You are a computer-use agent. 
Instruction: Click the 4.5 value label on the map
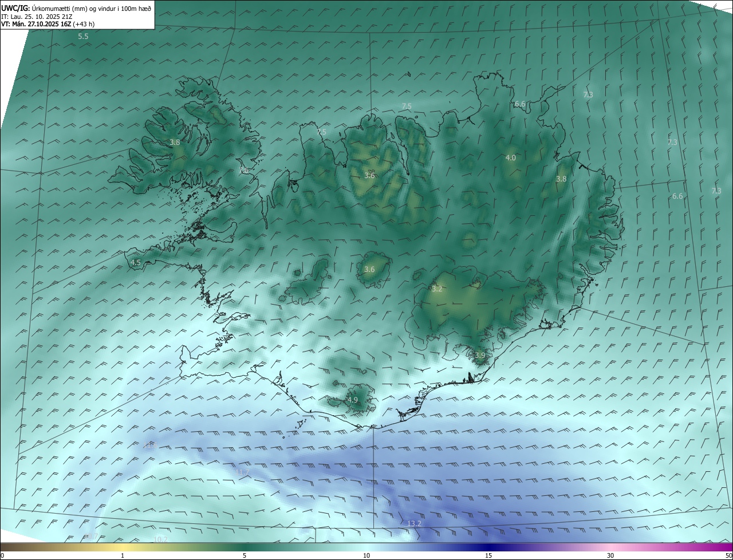[x=136, y=263]
